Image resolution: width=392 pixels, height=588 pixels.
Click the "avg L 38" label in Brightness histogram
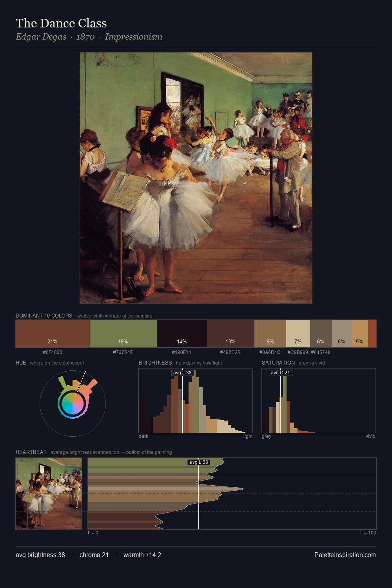pyautogui.click(x=182, y=373)
